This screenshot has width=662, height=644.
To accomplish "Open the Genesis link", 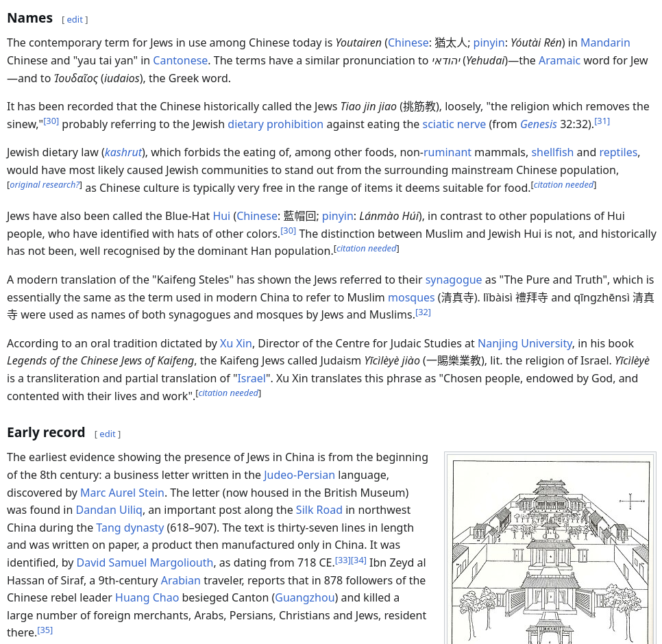I will click(x=538, y=124).
